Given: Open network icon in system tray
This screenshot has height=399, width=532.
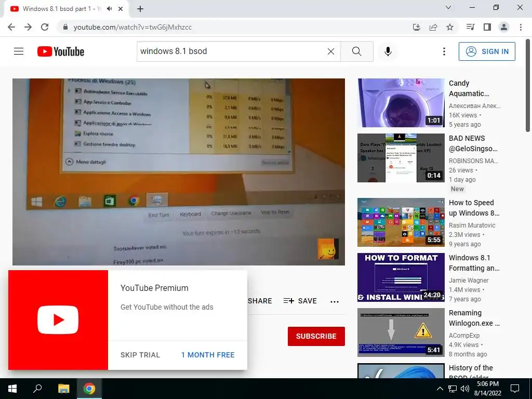Looking at the screenshot, I should coord(453,389).
